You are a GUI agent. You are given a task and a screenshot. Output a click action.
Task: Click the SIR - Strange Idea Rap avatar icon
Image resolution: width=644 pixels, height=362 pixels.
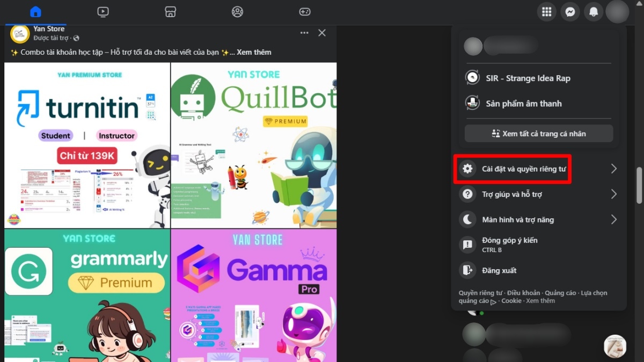pos(472,78)
